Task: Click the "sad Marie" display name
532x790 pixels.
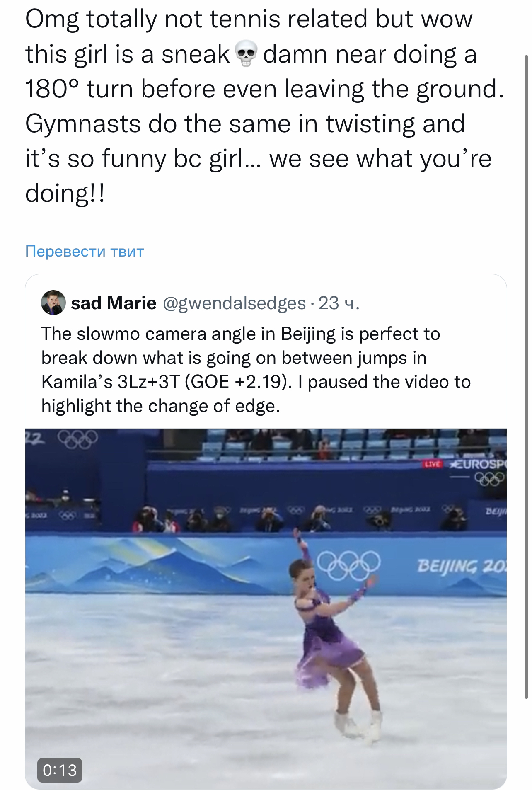Action: click(114, 303)
